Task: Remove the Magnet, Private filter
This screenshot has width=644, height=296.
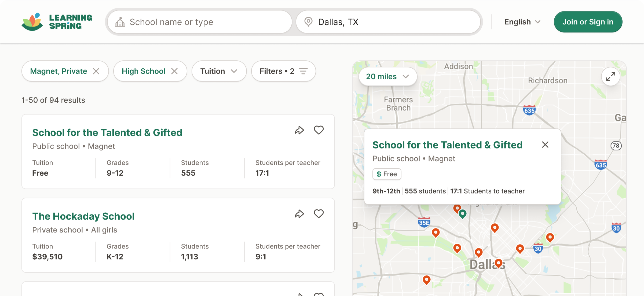Action: (96, 71)
